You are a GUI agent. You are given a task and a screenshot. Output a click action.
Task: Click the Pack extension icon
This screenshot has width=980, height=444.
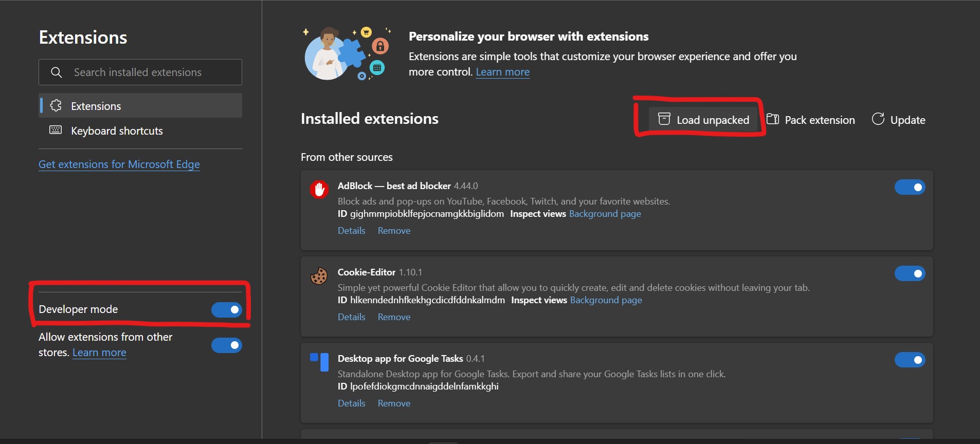coord(773,119)
